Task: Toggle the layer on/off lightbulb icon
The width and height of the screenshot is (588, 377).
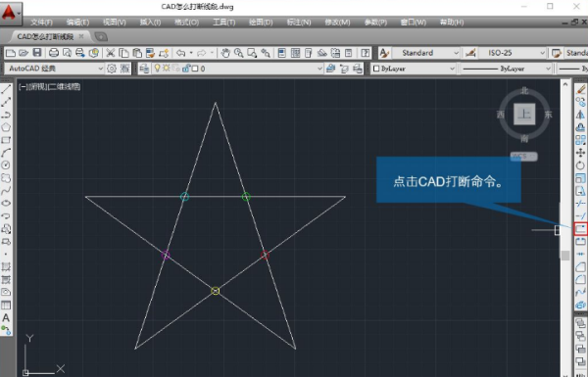Action: pos(157,69)
